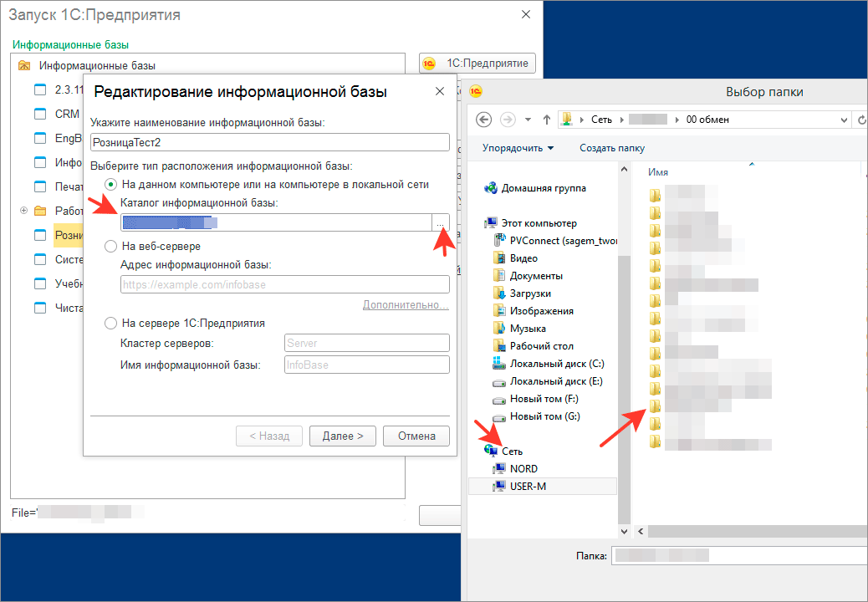Click the Forward arrow in folder dialog

pyautogui.click(x=508, y=120)
